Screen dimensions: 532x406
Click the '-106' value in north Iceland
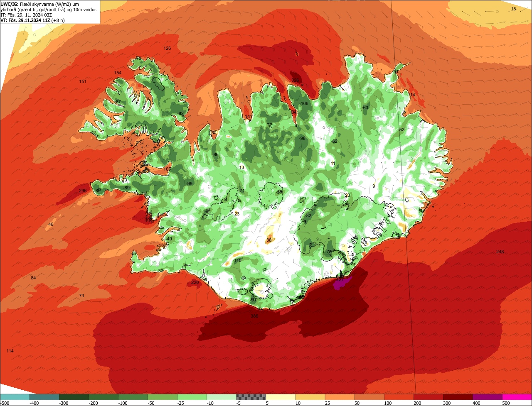tap(304, 103)
